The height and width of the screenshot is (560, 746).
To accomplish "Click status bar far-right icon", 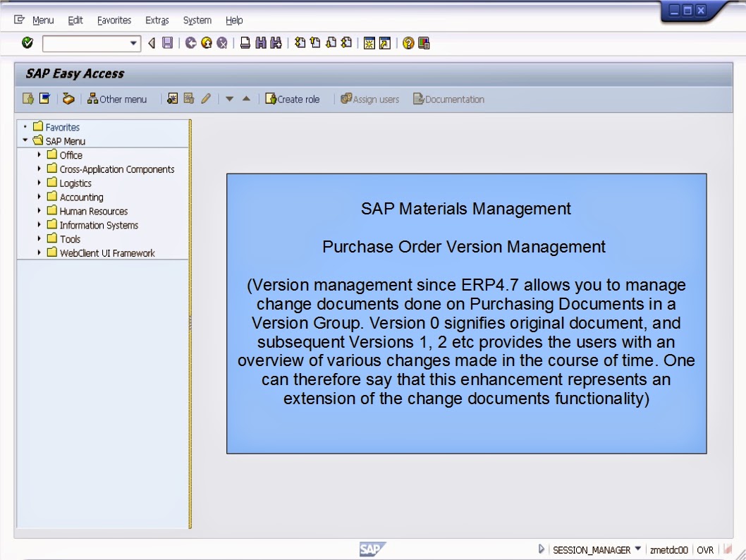I will click(x=727, y=549).
